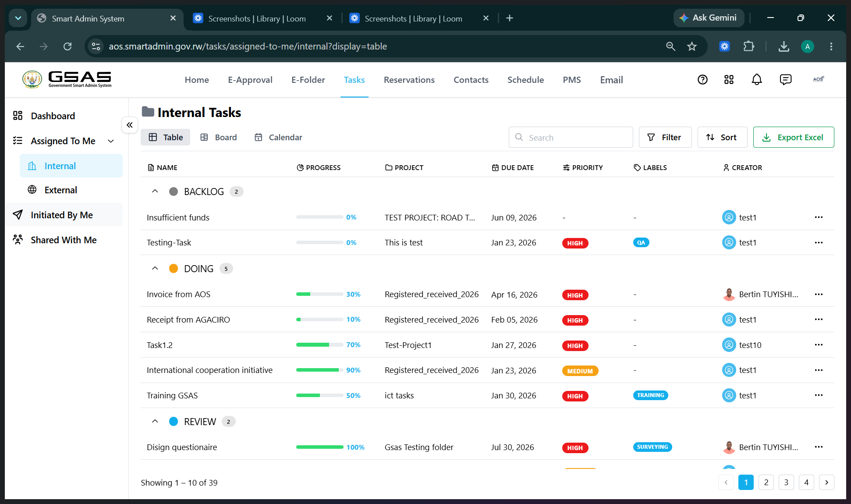Click the Loom extension icon in toolbar

pyautogui.click(x=725, y=46)
